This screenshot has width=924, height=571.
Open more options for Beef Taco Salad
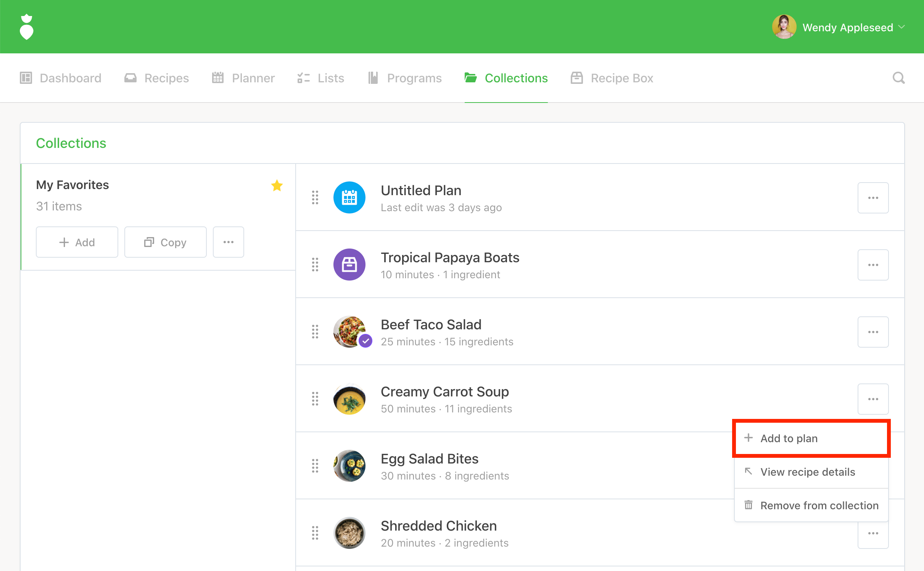873,332
